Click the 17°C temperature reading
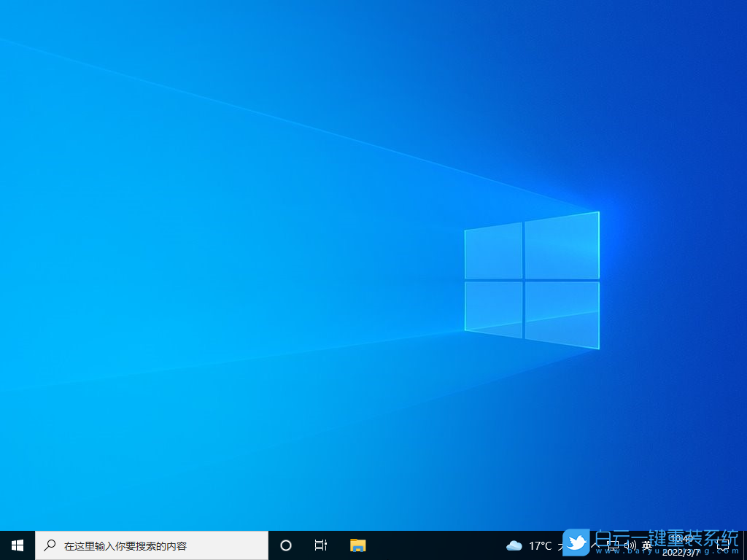This screenshot has width=747, height=560. 540,545
